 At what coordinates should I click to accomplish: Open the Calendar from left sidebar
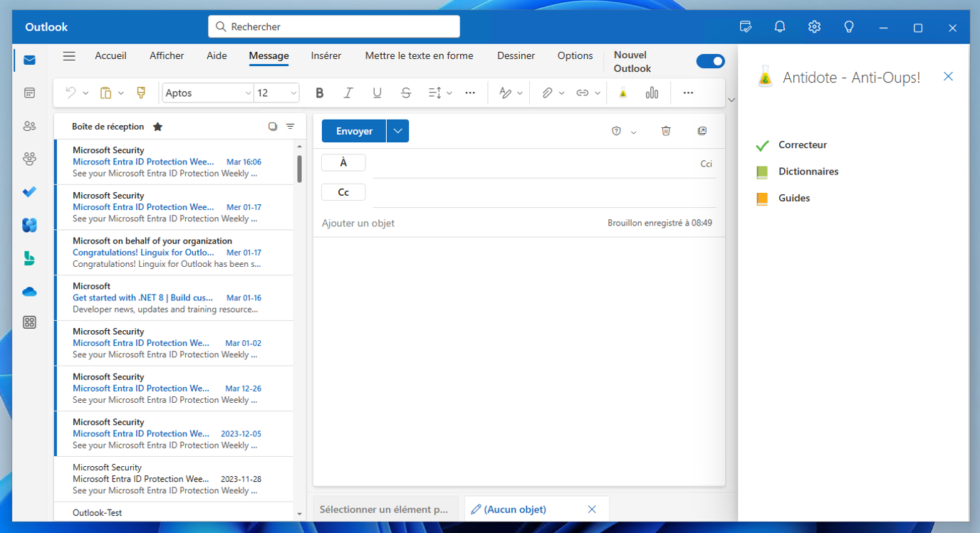29,93
